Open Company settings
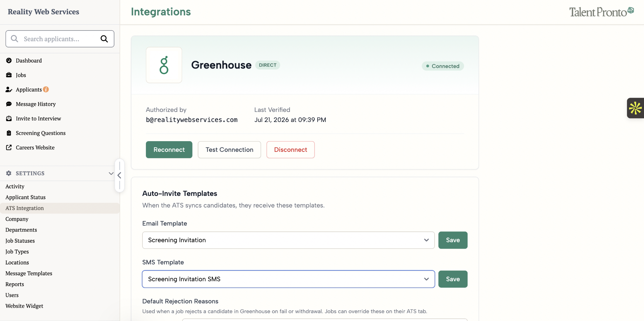 point(17,219)
